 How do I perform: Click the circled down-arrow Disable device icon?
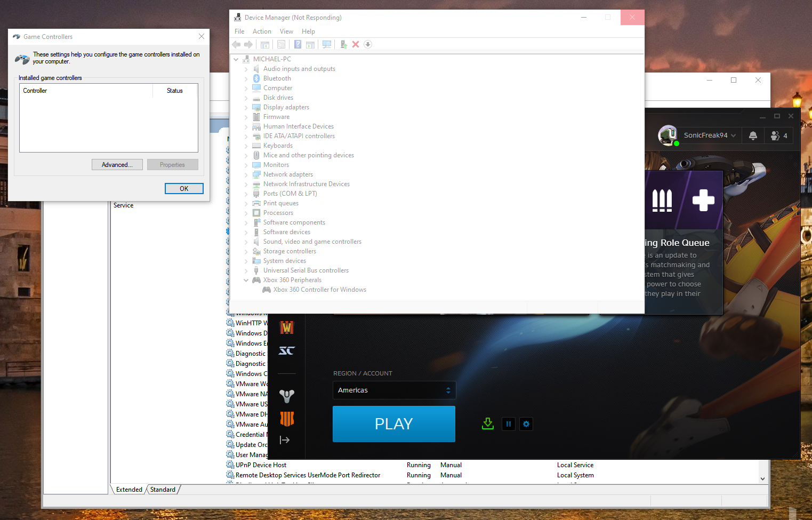click(x=368, y=44)
